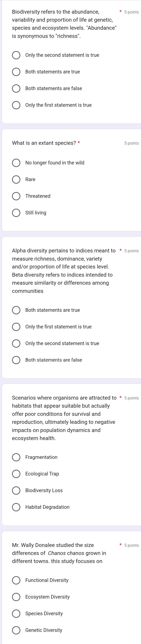Mark 'Both statements are false' for alpha diversity question
The width and height of the screenshot is (141, 644).
(16, 360)
